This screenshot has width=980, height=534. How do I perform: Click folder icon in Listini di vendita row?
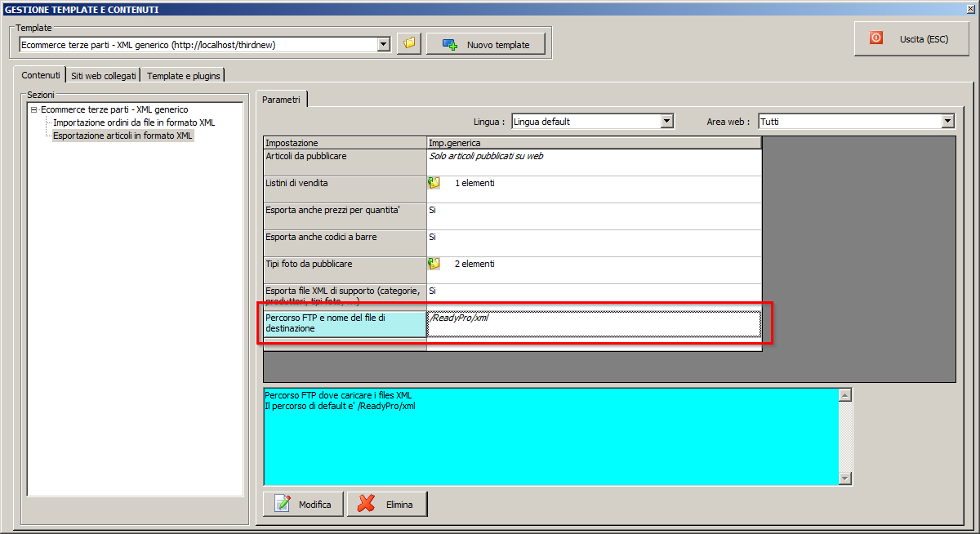click(x=434, y=183)
